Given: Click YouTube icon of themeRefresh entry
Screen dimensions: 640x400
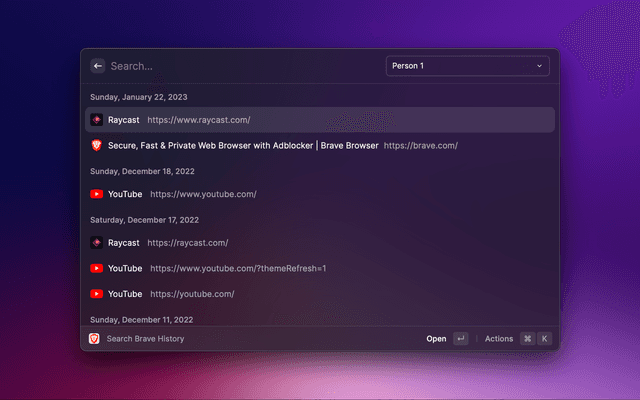Looking at the screenshot, I should pyautogui.click(x=96, y=268).
